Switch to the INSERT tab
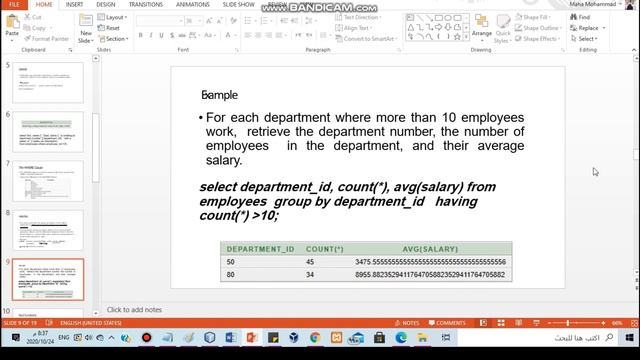The height and width of the screenshot is (360, 640). point(74,4)
